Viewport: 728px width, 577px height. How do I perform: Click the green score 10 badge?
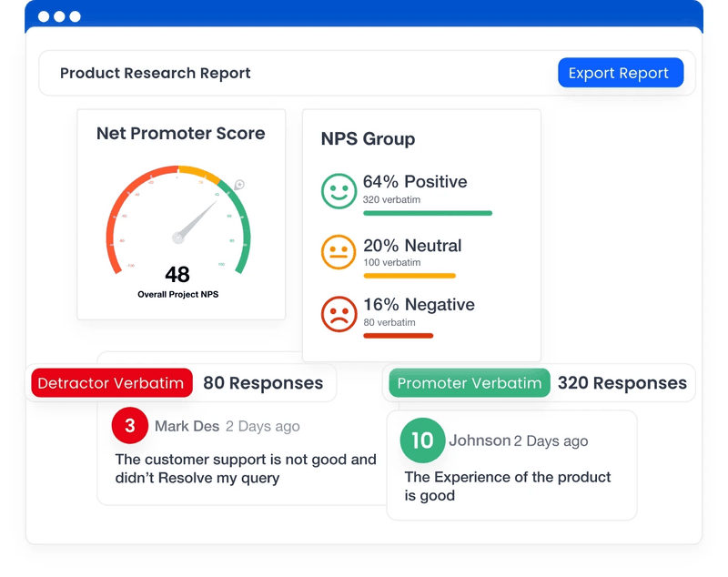422,440
